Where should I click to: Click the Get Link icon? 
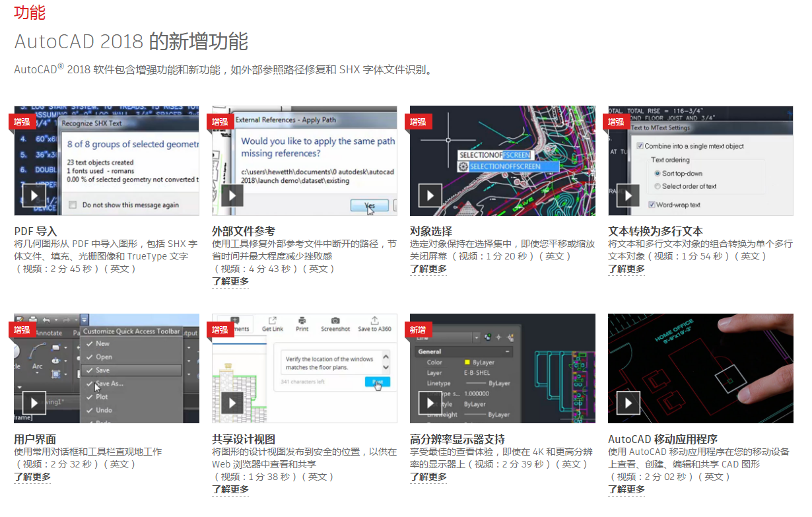click(x=273, y=321)
